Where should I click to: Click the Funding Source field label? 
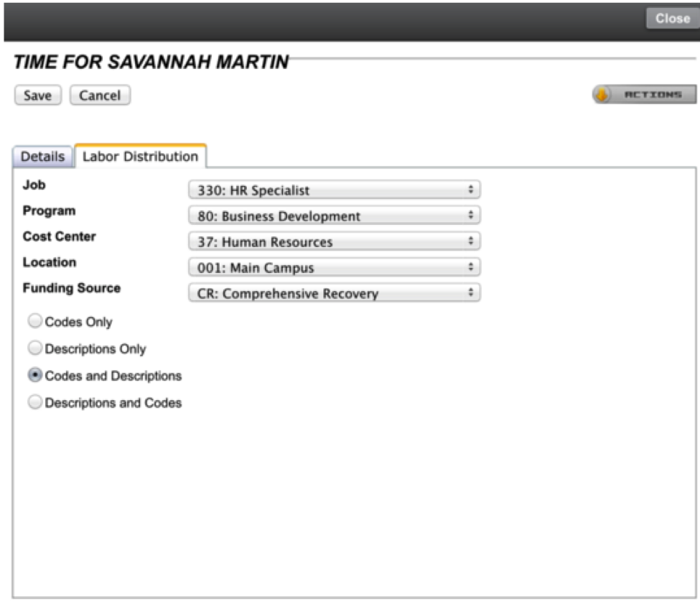(71, 288)
